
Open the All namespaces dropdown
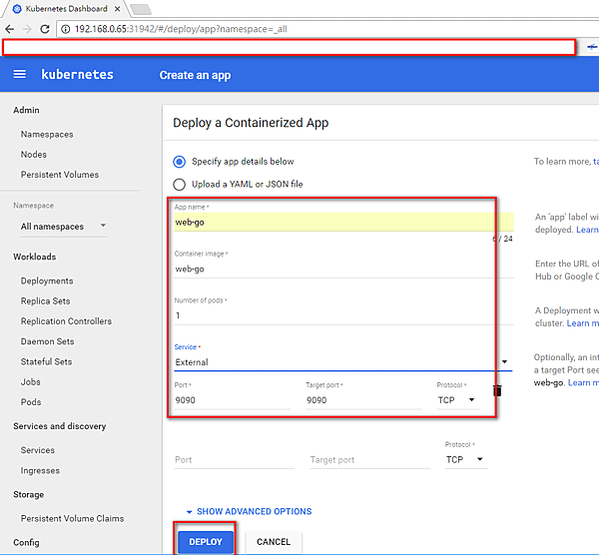[x=63, y=227]
